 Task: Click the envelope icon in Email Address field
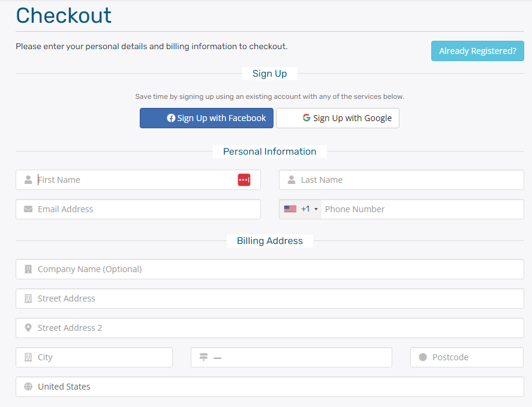pos(28,209)
